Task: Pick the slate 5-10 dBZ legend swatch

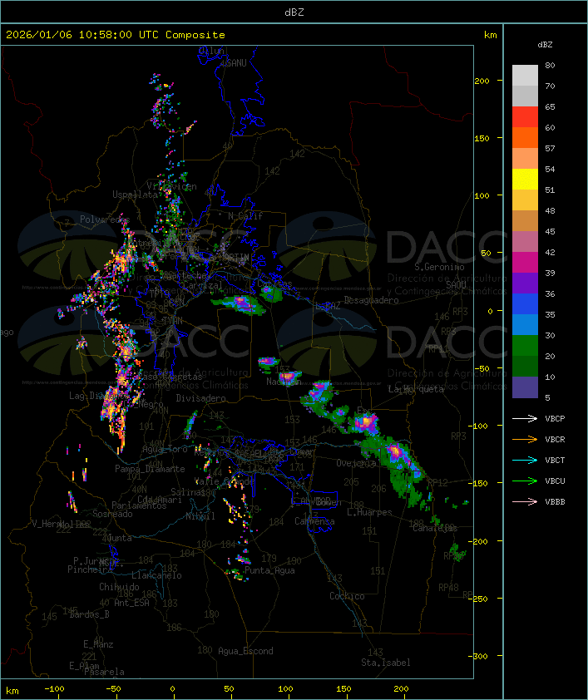Action: click(x=525, y=387)
